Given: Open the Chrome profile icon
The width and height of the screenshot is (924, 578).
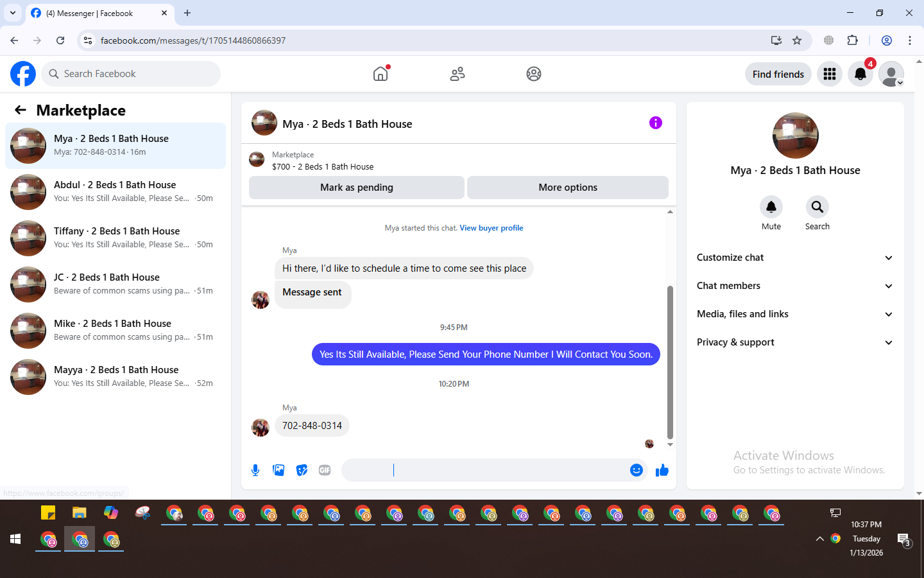Looking at the screenshot, I should [887, 40].
